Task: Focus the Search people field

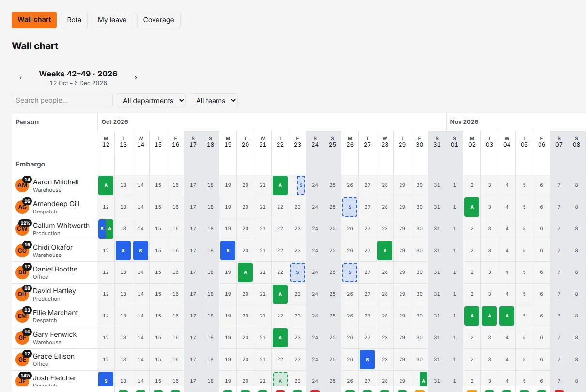Action: pyautogui.click(x=62, y=100)
